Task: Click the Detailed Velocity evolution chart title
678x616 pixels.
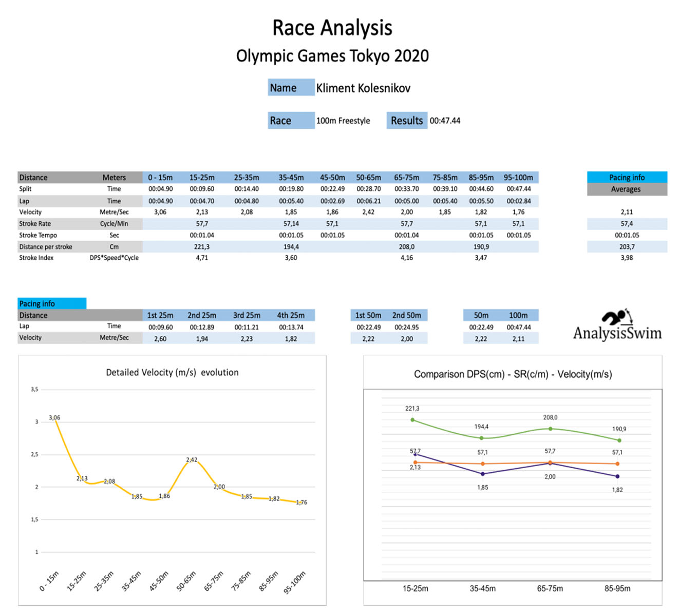Action: pyautogui.click(x=172, y=373)
